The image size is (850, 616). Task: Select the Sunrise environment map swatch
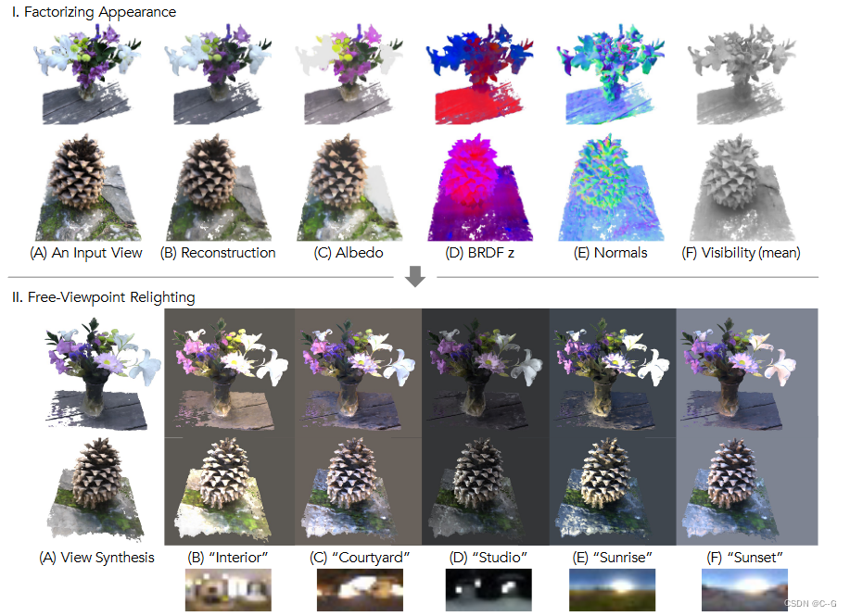coord(612,589)
